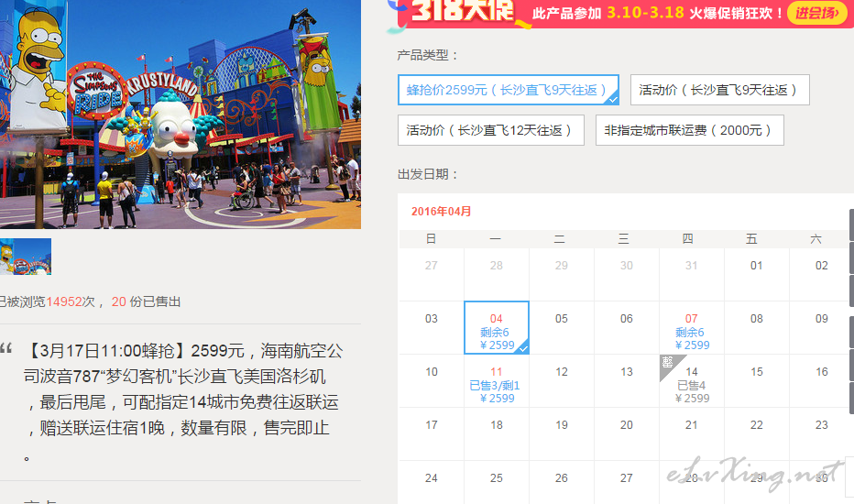Select 非指定城市联运费（2000元）option
This screenshot has width=854, height=504.
689,130
